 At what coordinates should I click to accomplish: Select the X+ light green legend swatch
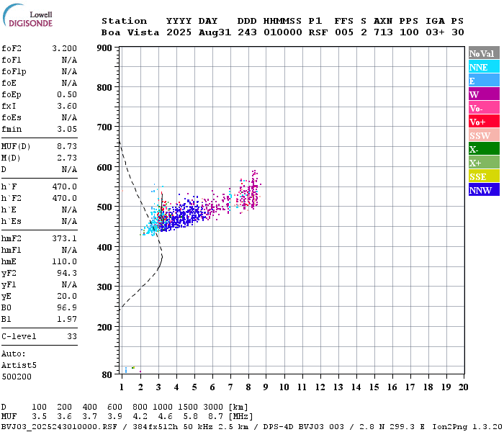tap(484, 163)
